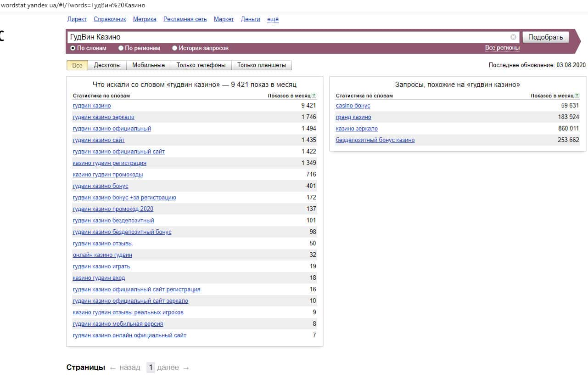
Task: Select the "История запросов" radio button
Action: click(174, 48)
